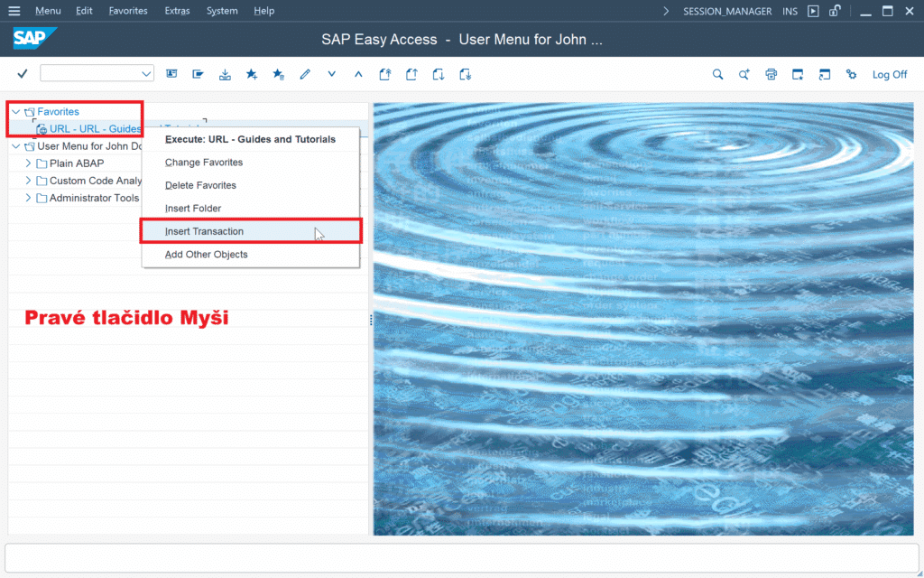Select Insert Transaction from context menu
The height and width of the screenshot is (578, 924).
205,231
